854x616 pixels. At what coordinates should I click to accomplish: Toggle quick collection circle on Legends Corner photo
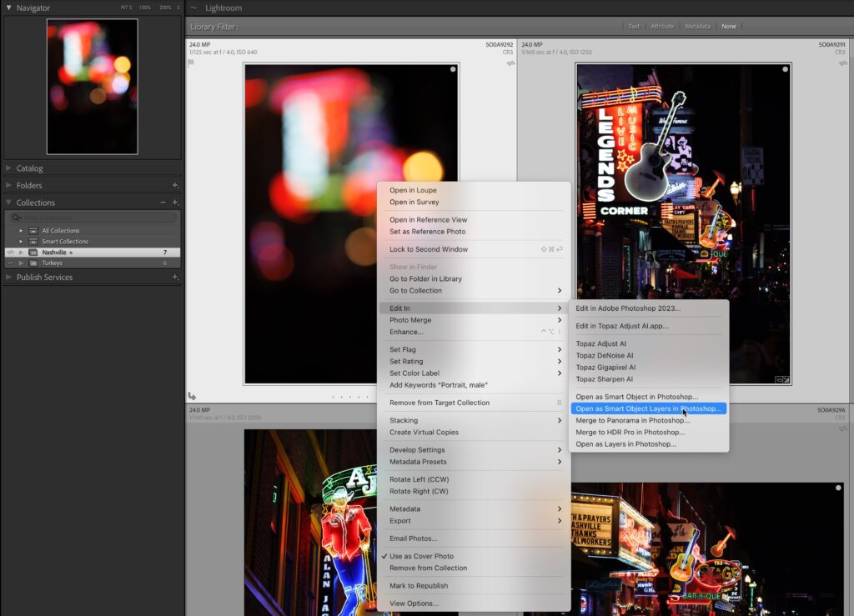785,70
